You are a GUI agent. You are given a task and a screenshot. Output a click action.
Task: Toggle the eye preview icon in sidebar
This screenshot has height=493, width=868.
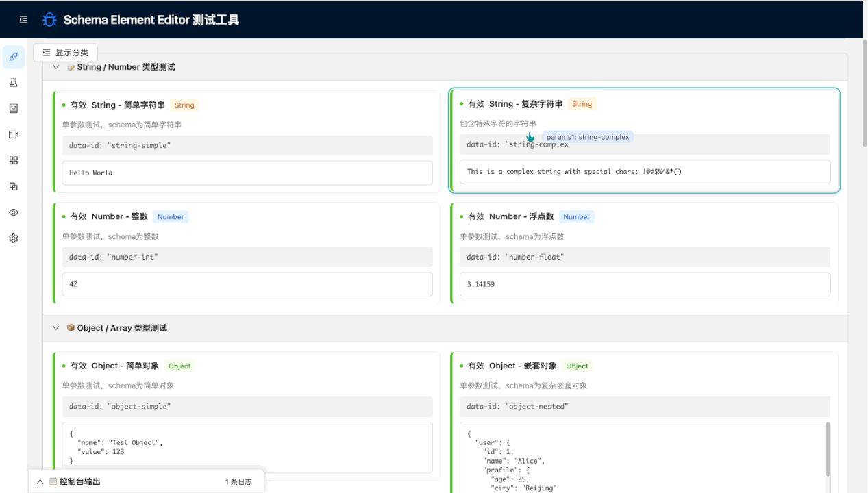click(x=14, y=212)
